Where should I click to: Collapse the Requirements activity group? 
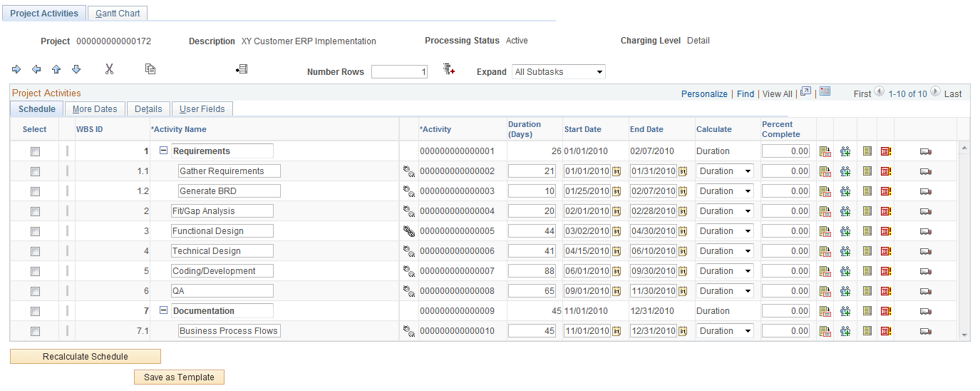(163, 151)
